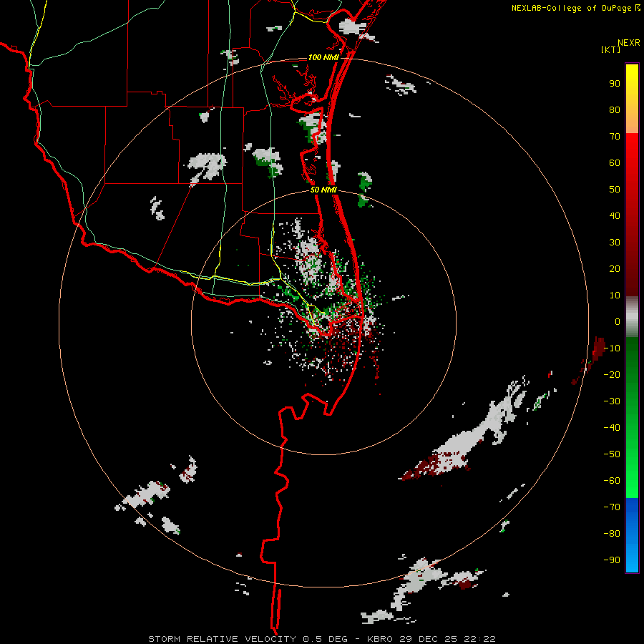Click the -80 value on the velocity scale
This screenshot has height=644, width=644.
[612, 534]
